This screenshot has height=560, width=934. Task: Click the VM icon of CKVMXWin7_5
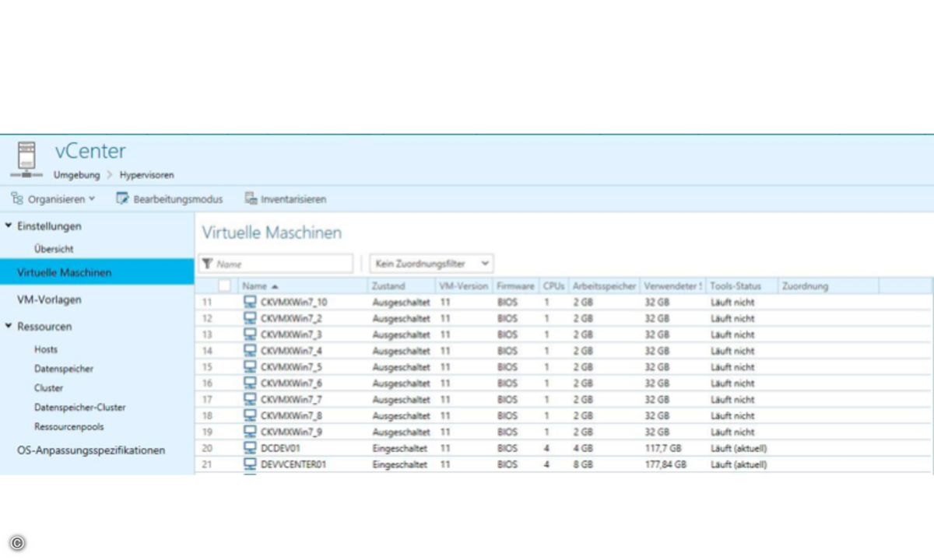(250, 367)
